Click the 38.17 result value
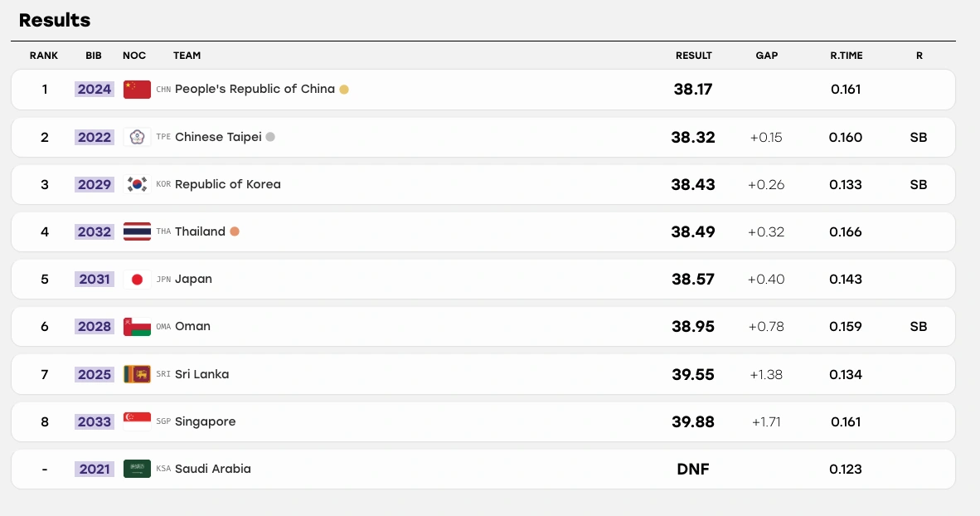 [693, 90]
